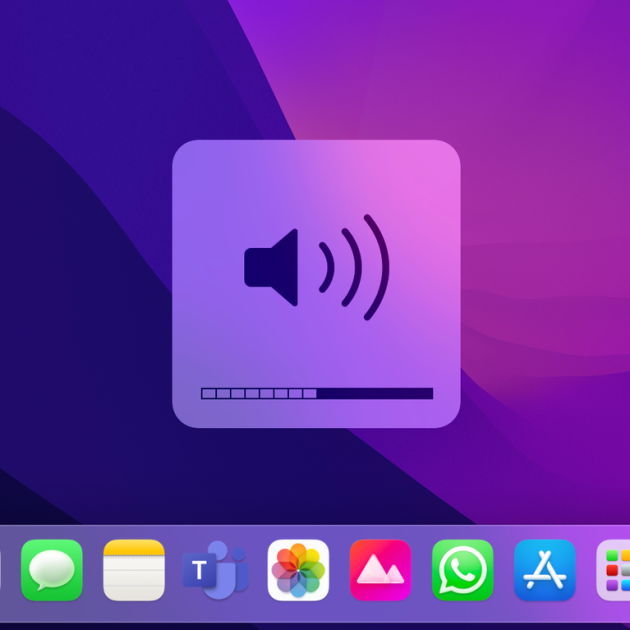Viewport: 630px width, 630px height.
Task: Click the middle sound wave arc
Action: pyautogui.click(x=352, y=267)
